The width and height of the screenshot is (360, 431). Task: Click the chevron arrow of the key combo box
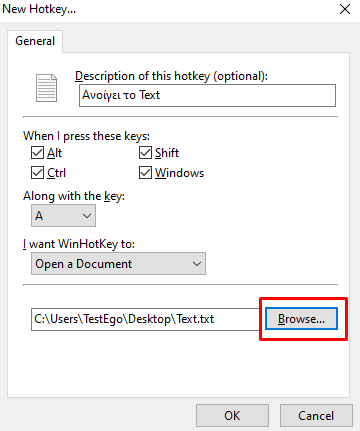pyautogui.click(x=87, y=216)
